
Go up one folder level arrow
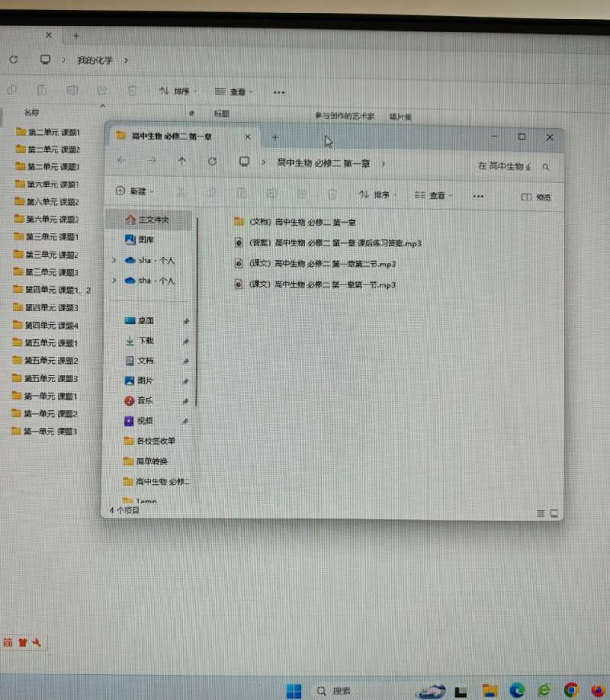point(181,160)
